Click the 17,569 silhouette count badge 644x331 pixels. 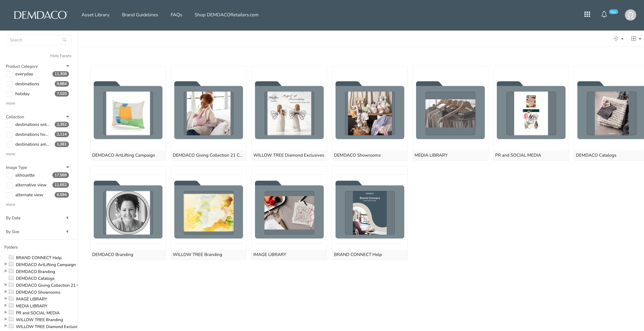(61, 175)
